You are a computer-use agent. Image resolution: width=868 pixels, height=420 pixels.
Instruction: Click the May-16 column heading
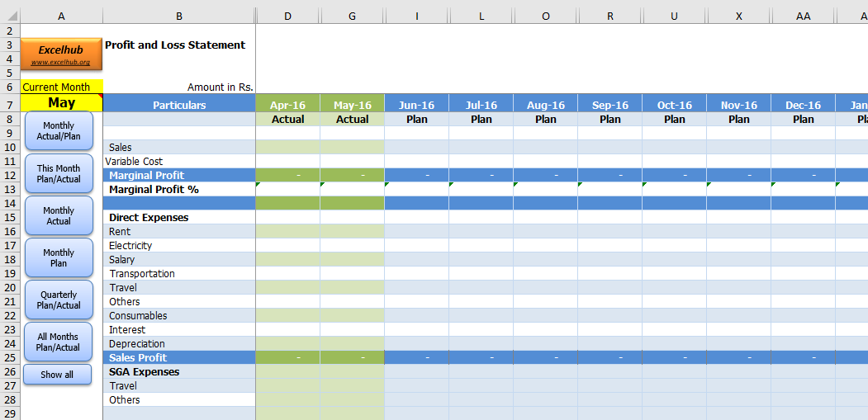coord(352,105)
